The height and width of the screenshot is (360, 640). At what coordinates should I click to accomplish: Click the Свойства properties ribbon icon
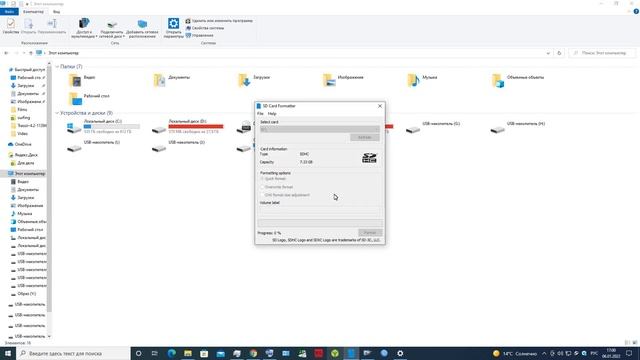pos(11,26)
